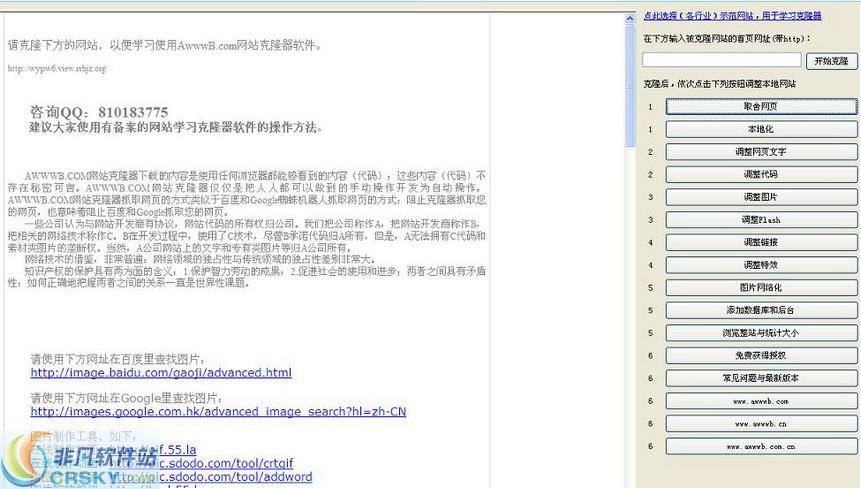The image size is (861, 489).
Task: Click the 调整特效 button
Action: point(761,265)
